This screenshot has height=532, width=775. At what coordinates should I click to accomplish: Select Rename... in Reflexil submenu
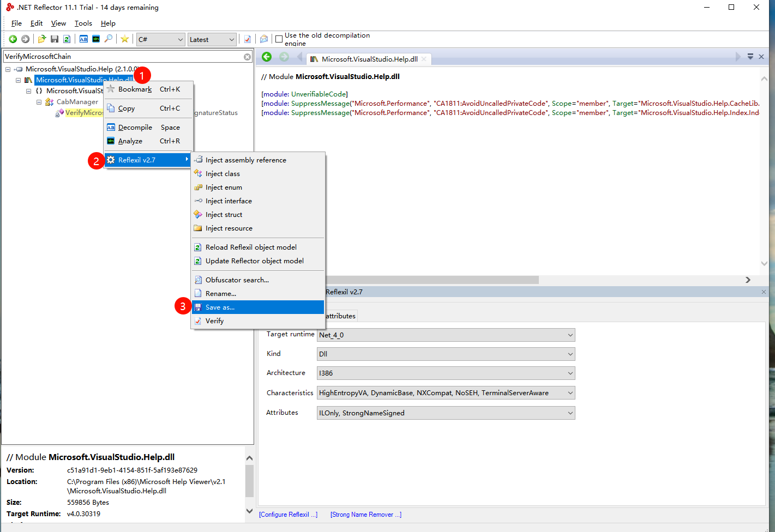tap(258, 294)
